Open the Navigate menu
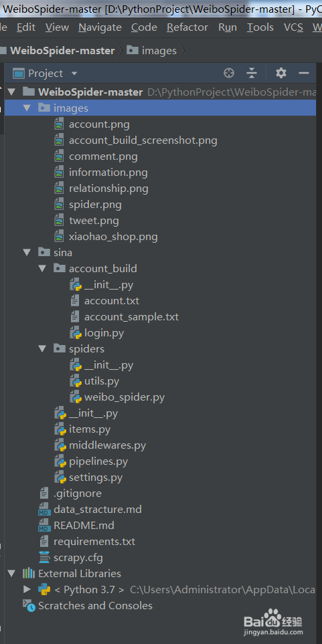Viewport: 322px width, 644px height. (100, 27)
